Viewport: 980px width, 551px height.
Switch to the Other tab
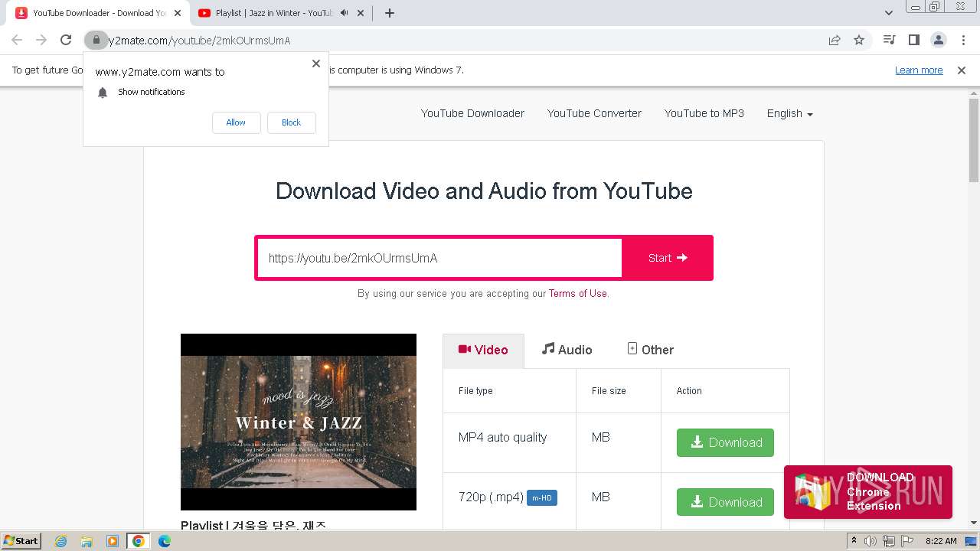point(650,350)
